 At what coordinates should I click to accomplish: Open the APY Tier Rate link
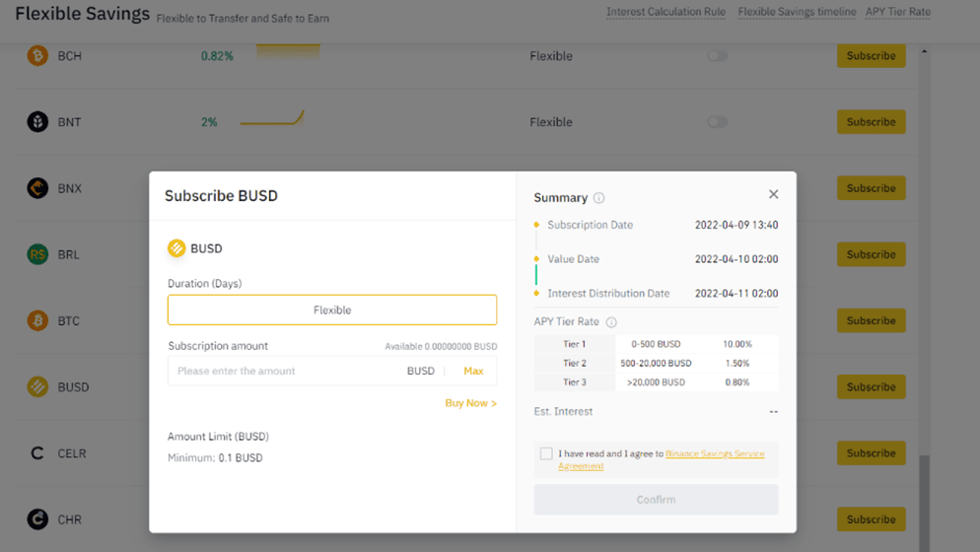coord(897,12)
